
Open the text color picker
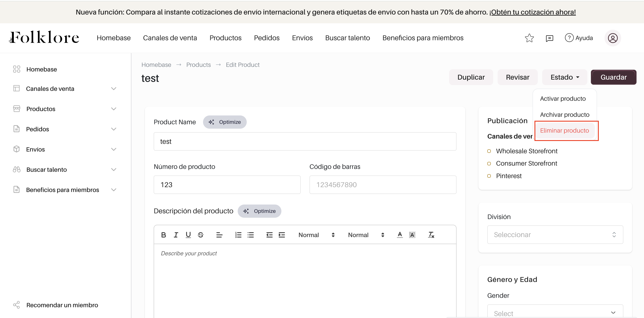point(400,235)
